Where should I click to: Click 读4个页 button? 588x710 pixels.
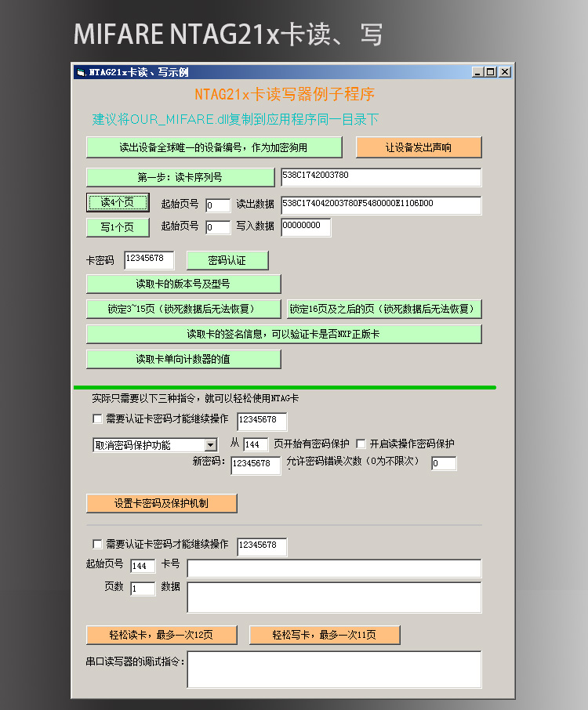tap(118, 202)
